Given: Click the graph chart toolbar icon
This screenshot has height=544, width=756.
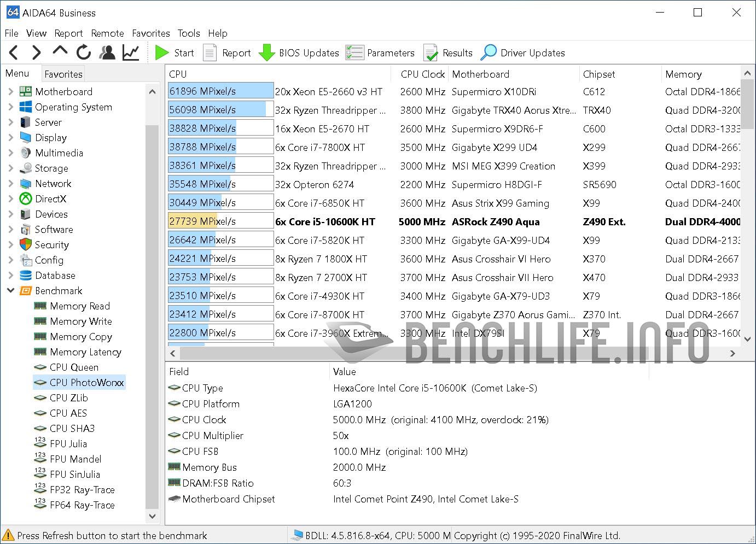Looking at the screenshot, I should pyautogui.click(x=131, y=52).
